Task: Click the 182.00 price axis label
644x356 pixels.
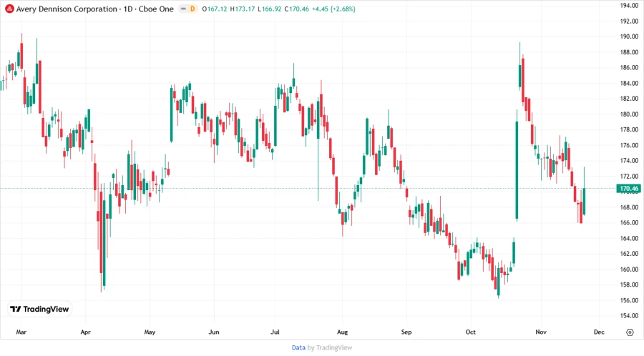Action: coord(629,99)
